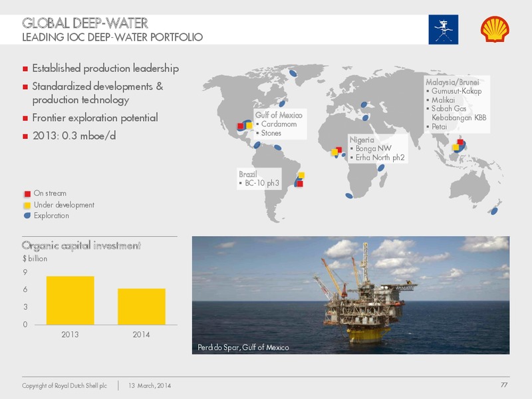Screen dimensions: 532x399
Task: Click the Bonga NW project entry
Action: [373, 148]
